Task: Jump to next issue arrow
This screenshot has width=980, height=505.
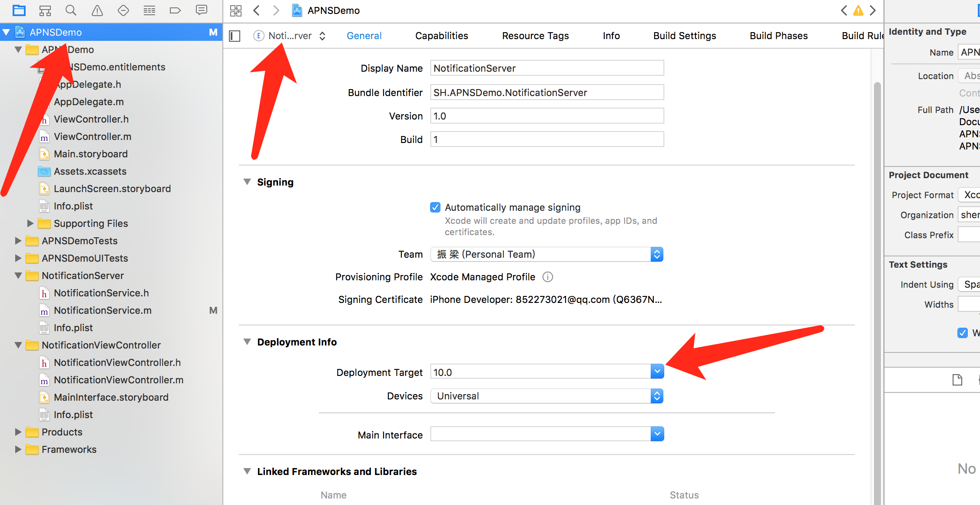Action: 873,10
